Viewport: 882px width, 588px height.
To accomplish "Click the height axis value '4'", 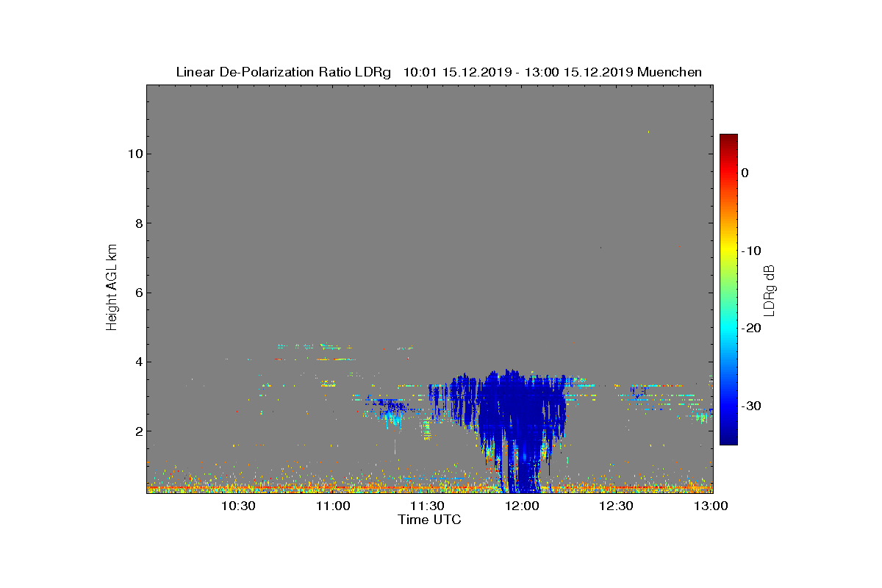I will 137,362.
